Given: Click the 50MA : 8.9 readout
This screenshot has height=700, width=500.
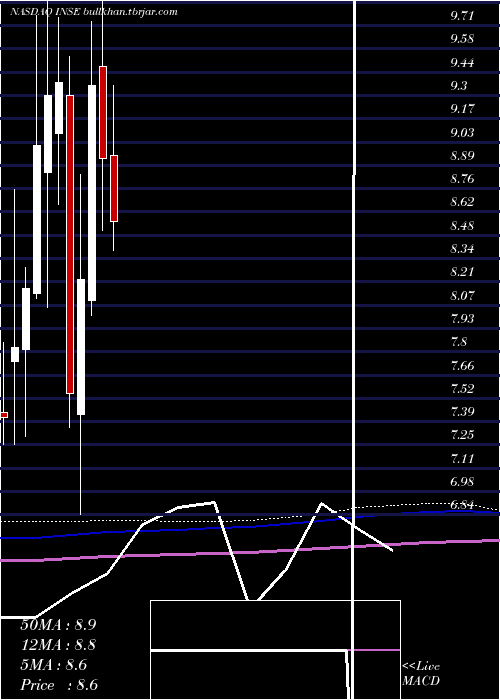Looking at the screenshot, I should 58,625.
